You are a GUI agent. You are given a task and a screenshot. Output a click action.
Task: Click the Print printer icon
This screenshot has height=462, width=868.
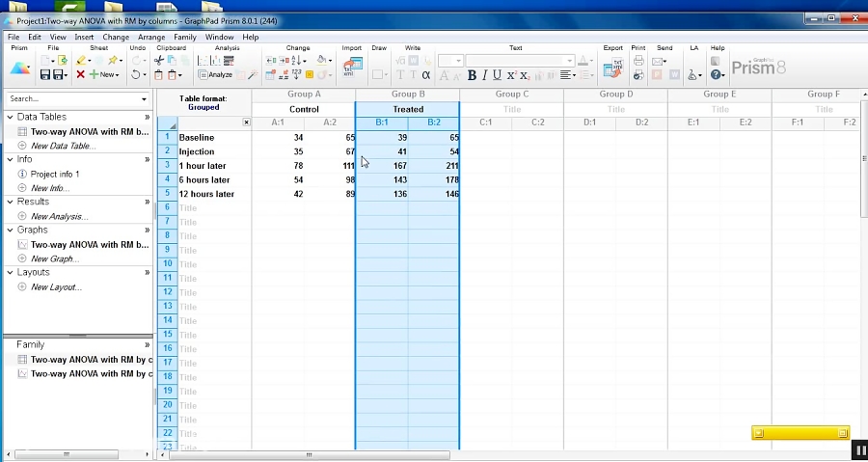click(638, 61)
